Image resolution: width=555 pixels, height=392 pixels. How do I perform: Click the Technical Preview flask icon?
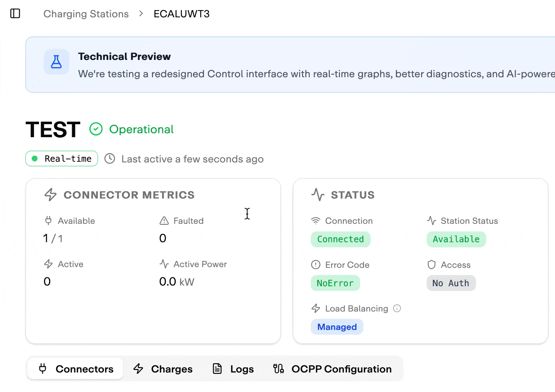[x=56, y=62]
